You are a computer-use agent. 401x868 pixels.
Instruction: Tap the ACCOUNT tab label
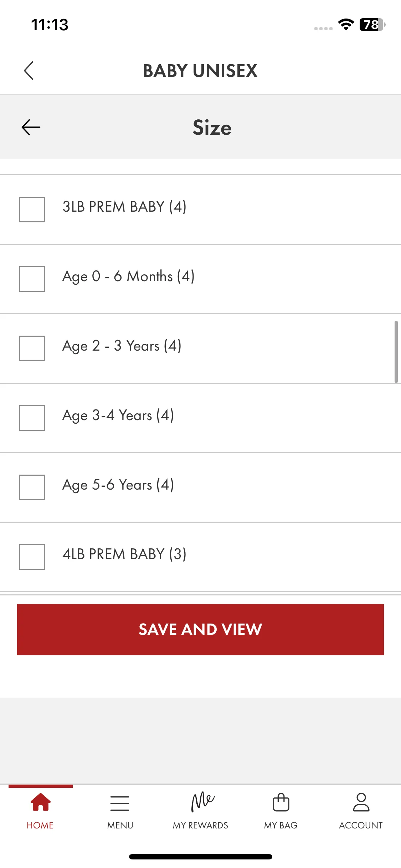click(361, 825)
